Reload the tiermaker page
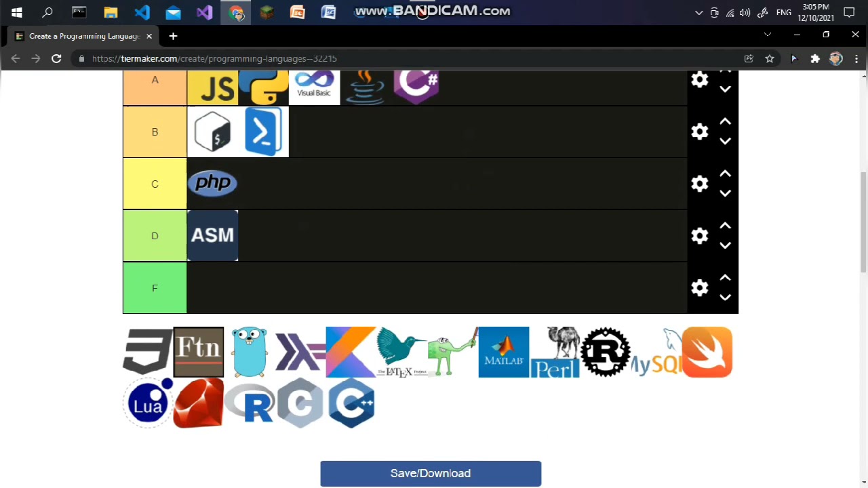The image size is (868, 488). point(56,59)
